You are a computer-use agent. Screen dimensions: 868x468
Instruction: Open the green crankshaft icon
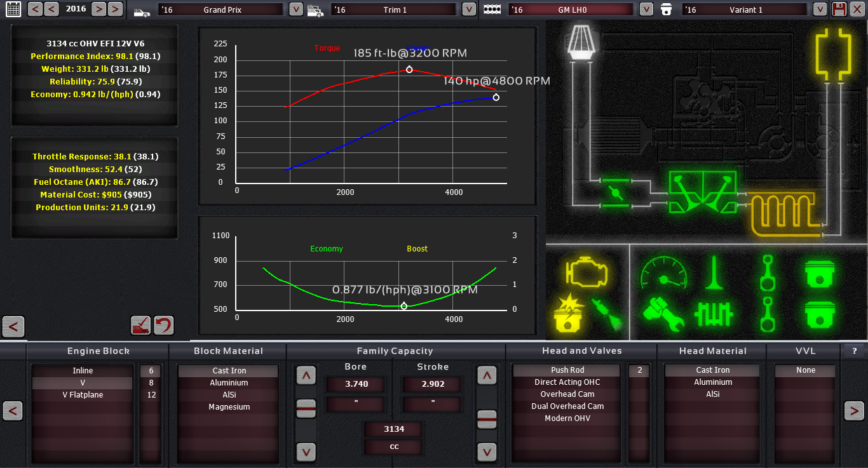coord(714,316)
